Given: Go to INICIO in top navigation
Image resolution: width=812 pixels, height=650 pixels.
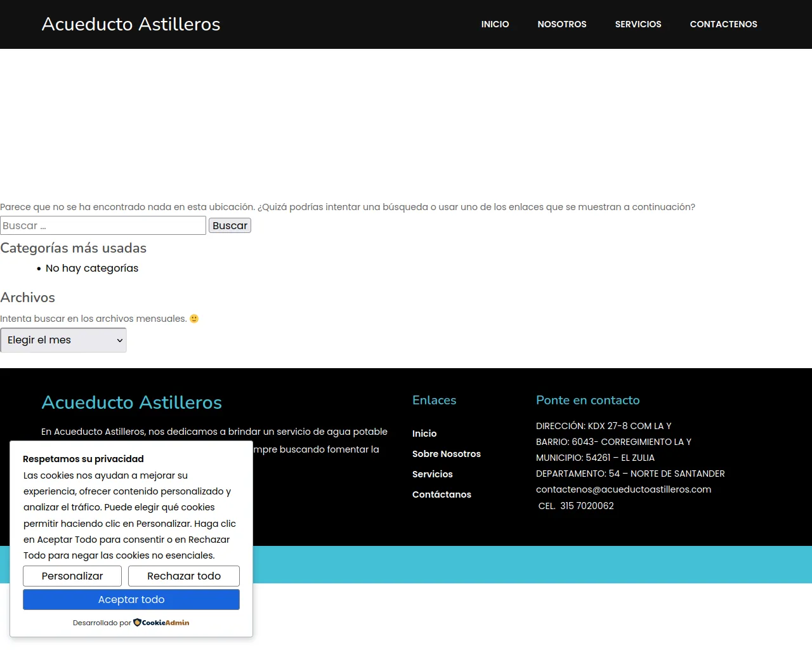Looking at the screenshot, I should pos(495,24).
